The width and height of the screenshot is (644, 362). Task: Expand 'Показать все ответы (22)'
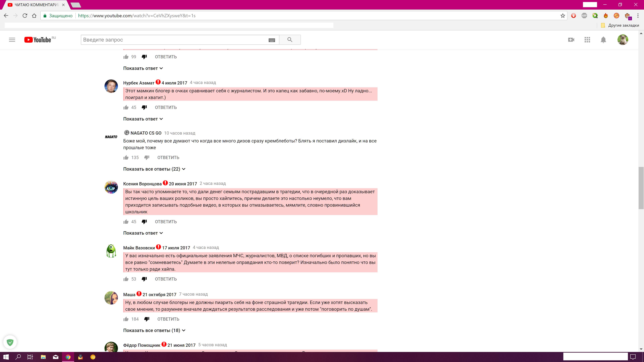[x=154, y=169]
